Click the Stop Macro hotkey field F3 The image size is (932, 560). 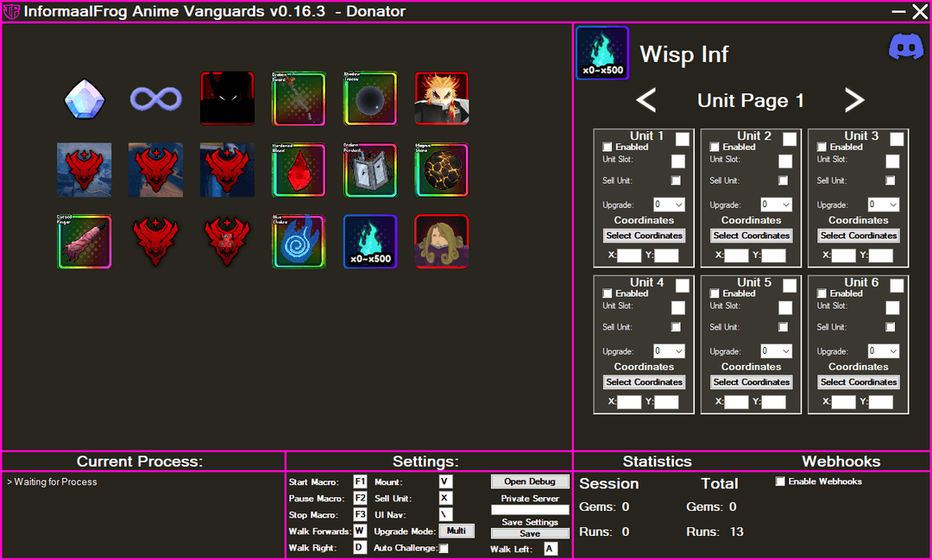(360, 514)
